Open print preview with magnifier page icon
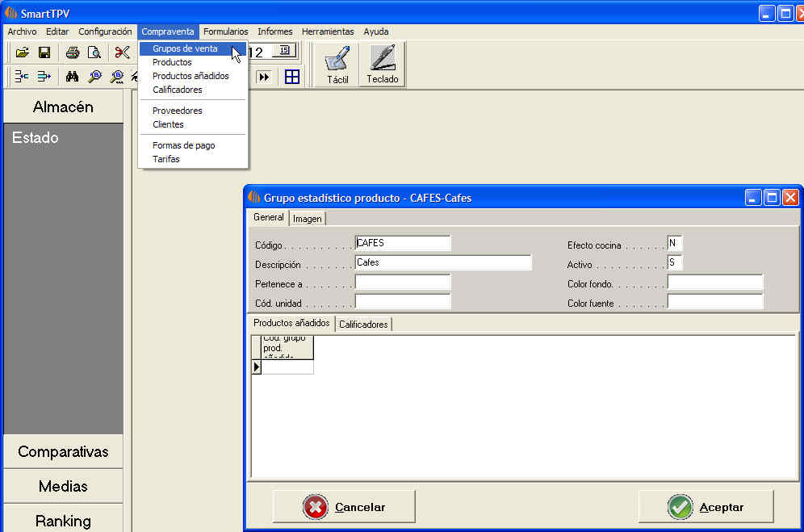Image resolution: width=804 pixels, height=532 pixels. [94, 52]
